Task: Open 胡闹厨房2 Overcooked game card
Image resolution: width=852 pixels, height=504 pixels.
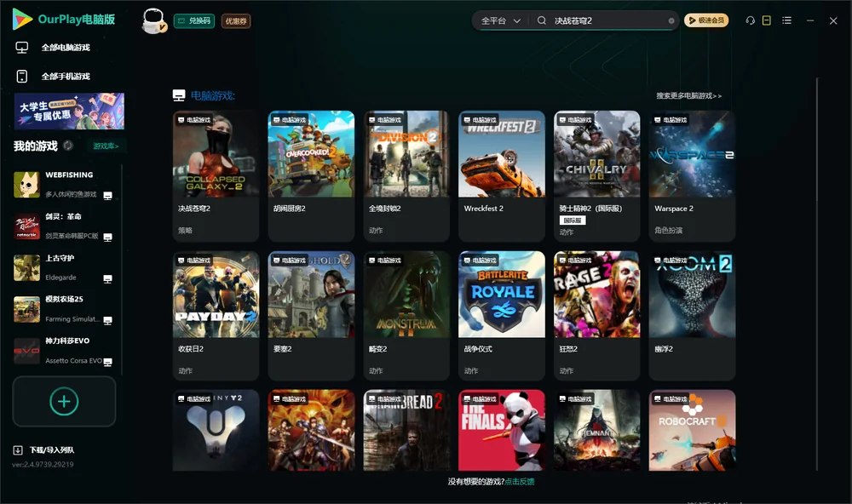Action: point(311,176)
